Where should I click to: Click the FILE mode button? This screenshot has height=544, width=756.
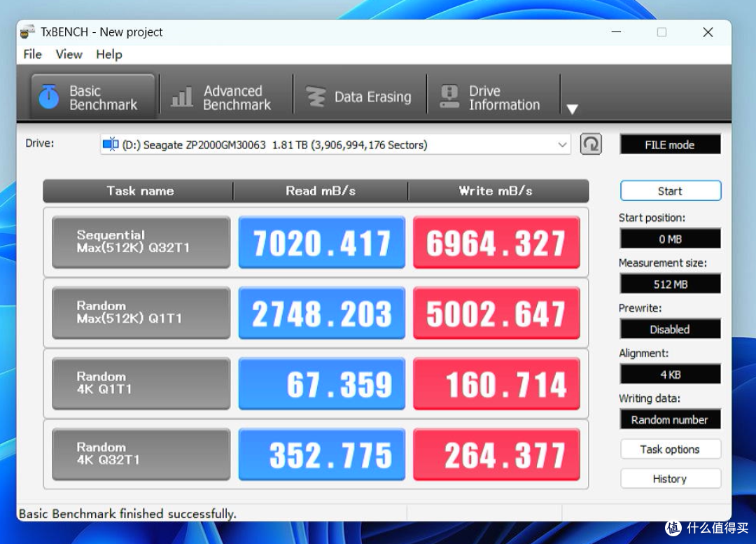pyautogui.click(x=670, y=145)
